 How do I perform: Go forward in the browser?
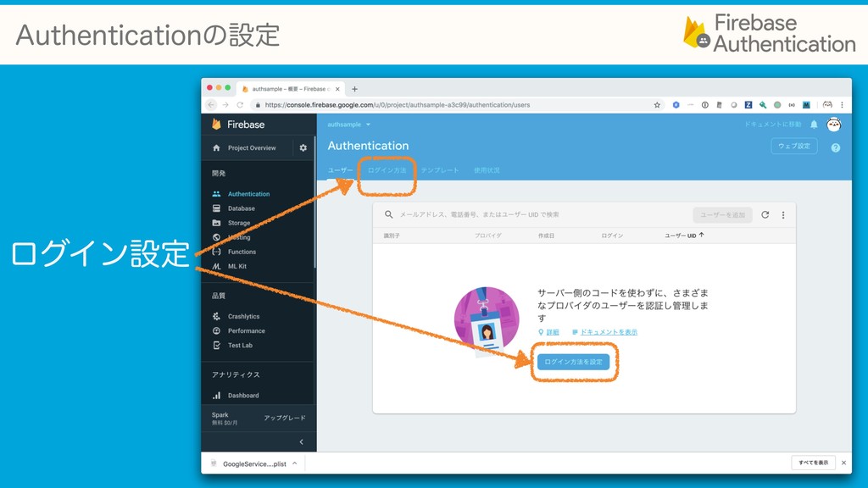click(225, 104)
